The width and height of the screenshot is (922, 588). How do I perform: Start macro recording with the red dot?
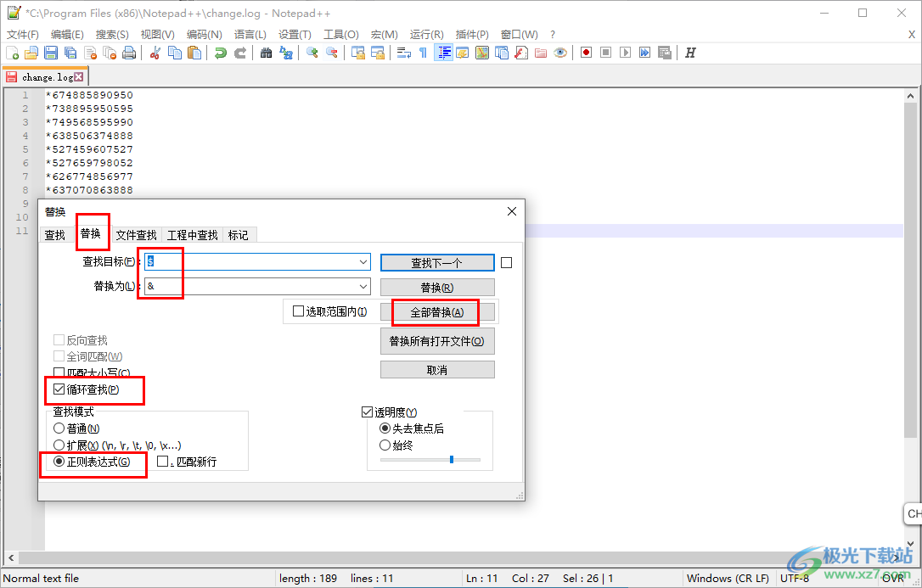coord(587,53)
